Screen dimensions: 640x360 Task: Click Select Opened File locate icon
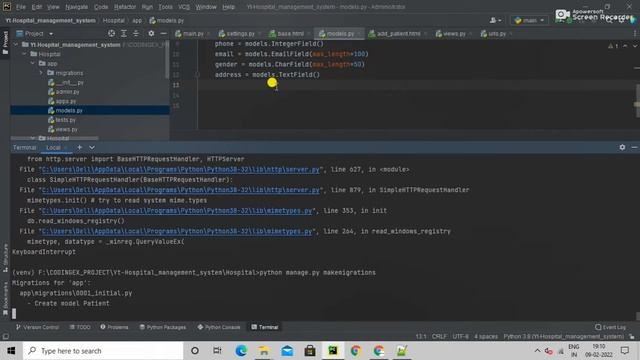tap(111, 33)
